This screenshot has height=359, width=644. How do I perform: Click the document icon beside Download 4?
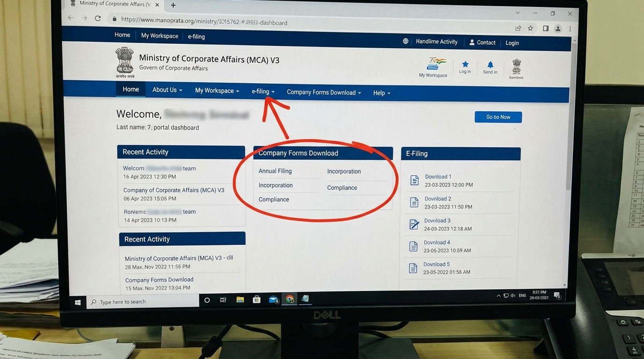[x=413, y=246]
